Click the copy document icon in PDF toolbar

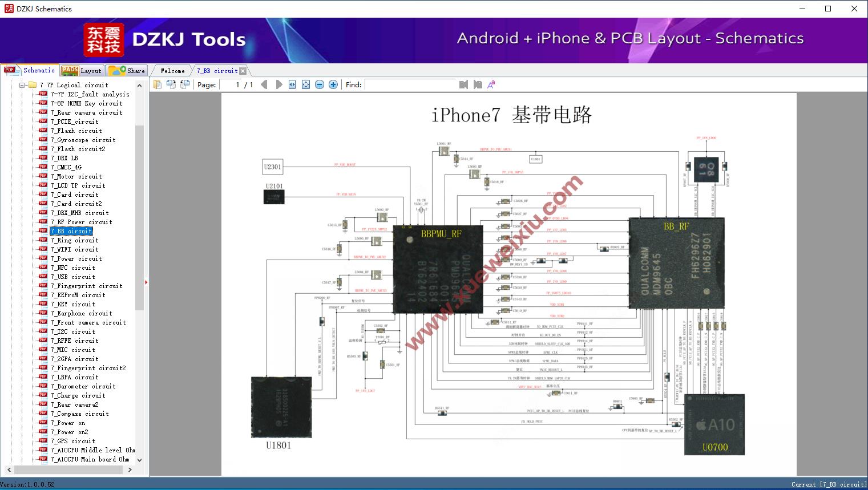(157, 84)
